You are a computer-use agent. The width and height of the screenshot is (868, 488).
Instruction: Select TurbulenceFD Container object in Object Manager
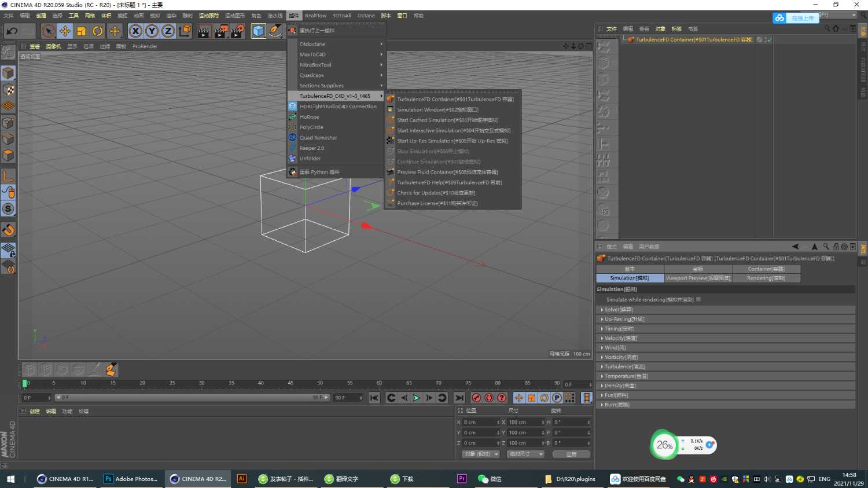point(694,40)
